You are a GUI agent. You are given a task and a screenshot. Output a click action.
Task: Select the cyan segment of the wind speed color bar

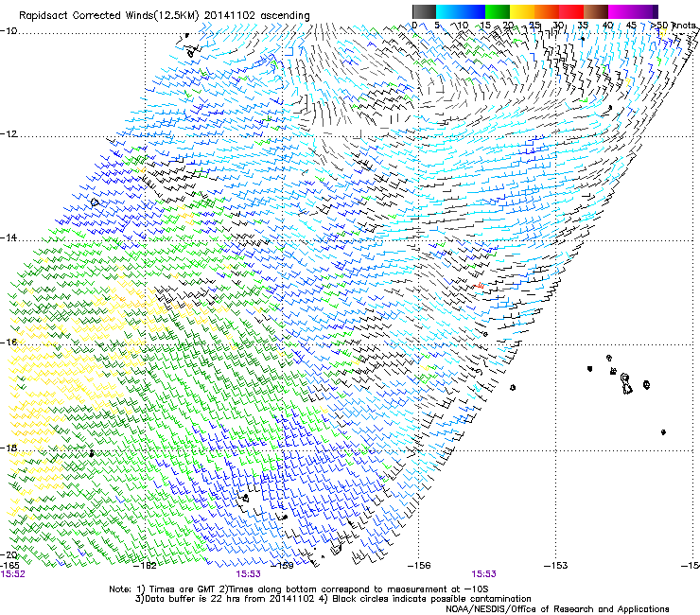tap(448, 11)
